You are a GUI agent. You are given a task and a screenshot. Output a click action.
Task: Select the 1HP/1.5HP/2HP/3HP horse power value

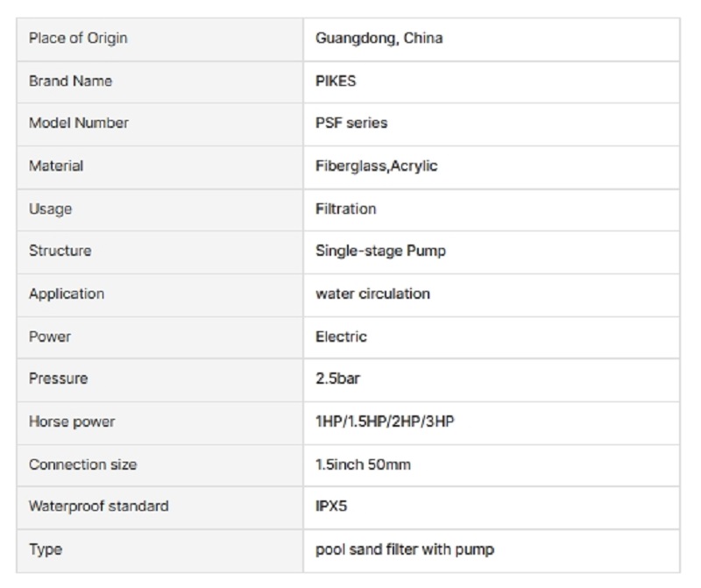click(385, 422)
